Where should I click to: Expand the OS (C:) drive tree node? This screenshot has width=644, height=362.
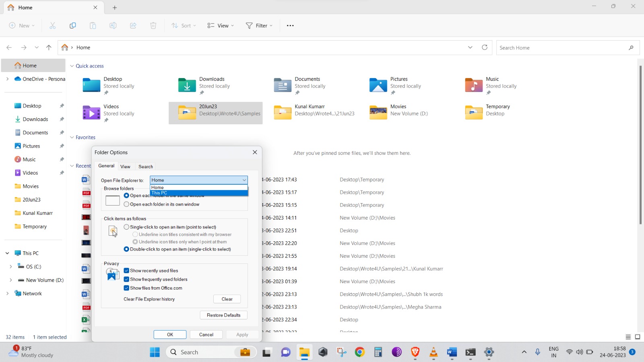[x=10, y=267]
